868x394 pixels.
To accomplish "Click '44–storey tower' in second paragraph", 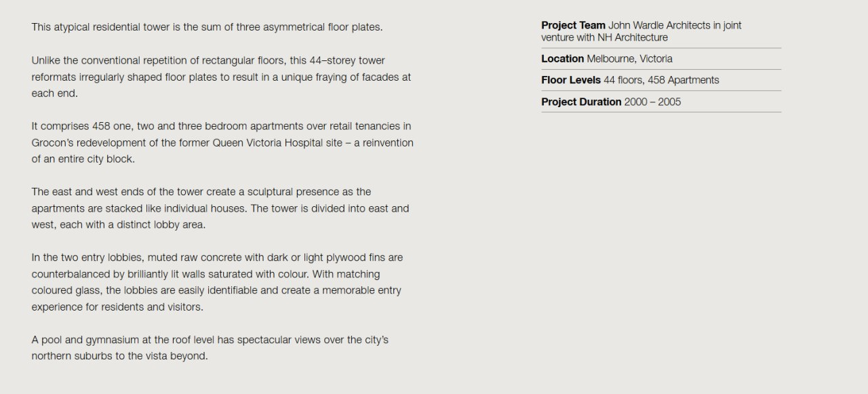I will (347, 60).
